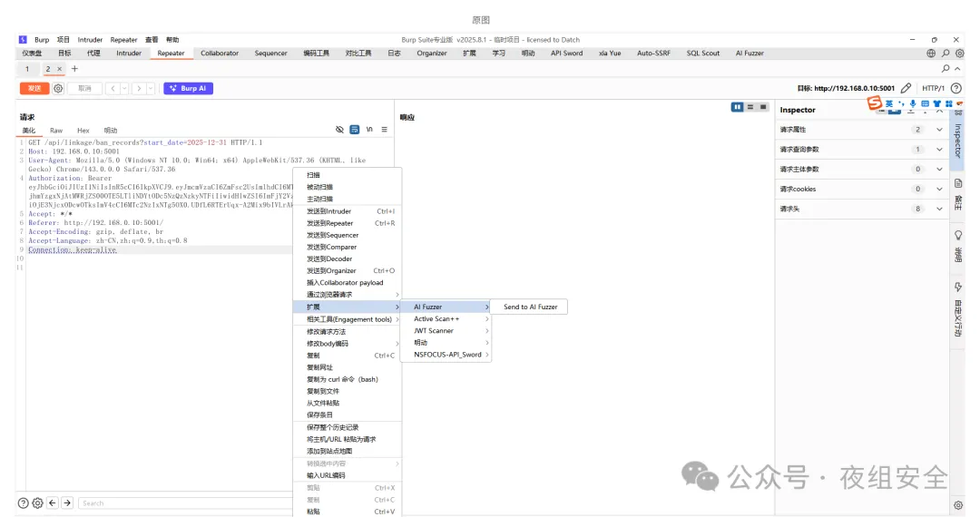The image size is (980, 517).
Task: Collapse Repeater tab row with caret
Action: pos(957,69)
